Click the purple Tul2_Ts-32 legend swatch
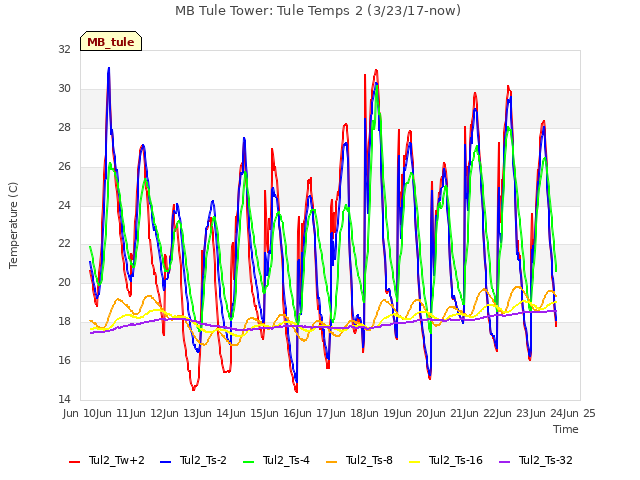This screenshot has height=480, width=640. click(x=505, y=462)
